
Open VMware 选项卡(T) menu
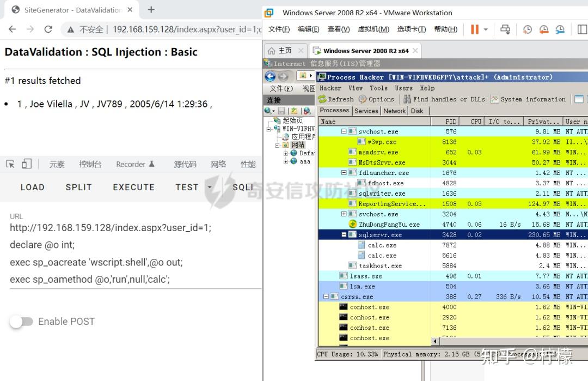coord(412,29)
